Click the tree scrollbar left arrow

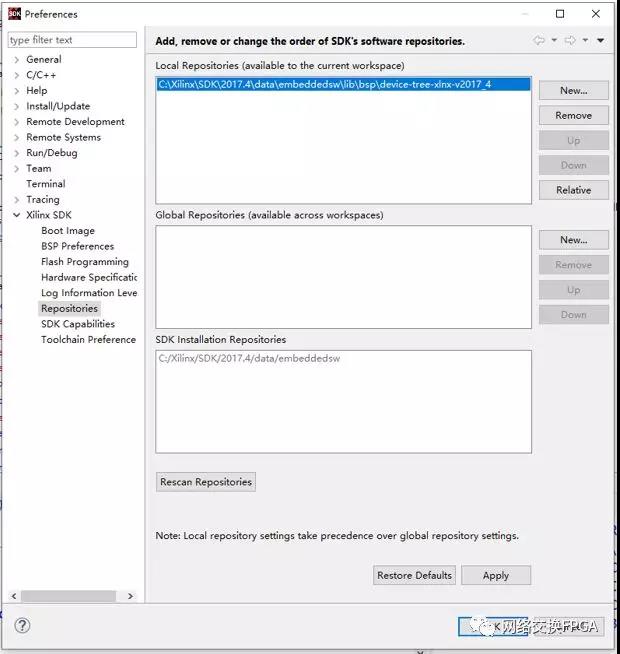tap(14, 596)
